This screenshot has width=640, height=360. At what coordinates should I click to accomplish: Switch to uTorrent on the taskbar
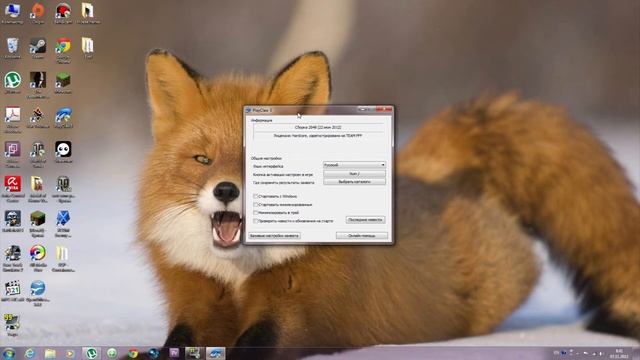click(91, 353)
